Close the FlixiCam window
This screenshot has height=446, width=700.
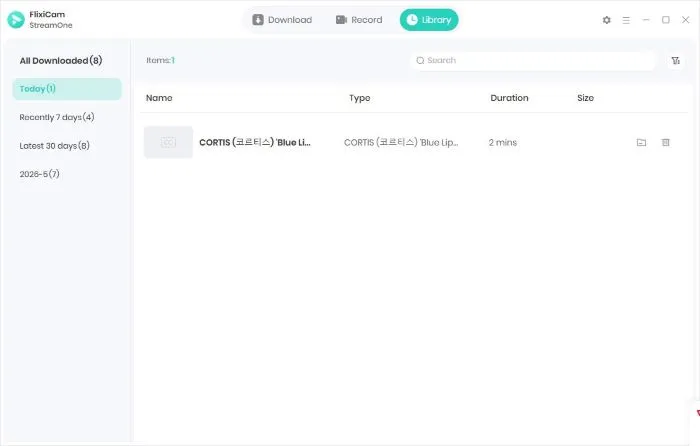(686, 20)
